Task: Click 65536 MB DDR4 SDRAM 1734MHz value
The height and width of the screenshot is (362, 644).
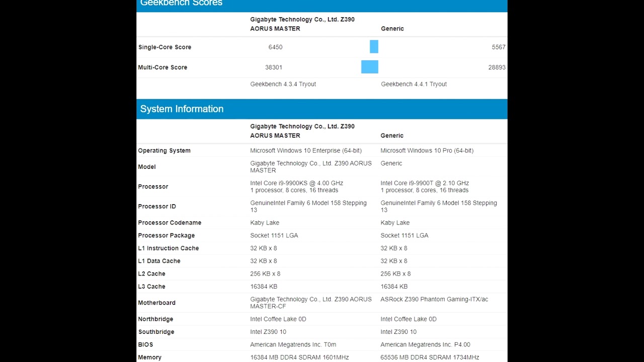Action: [x=430, y=357]
